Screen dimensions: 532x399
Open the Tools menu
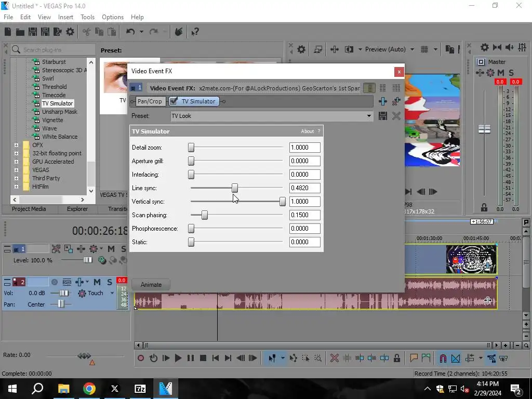pos(87,17)
